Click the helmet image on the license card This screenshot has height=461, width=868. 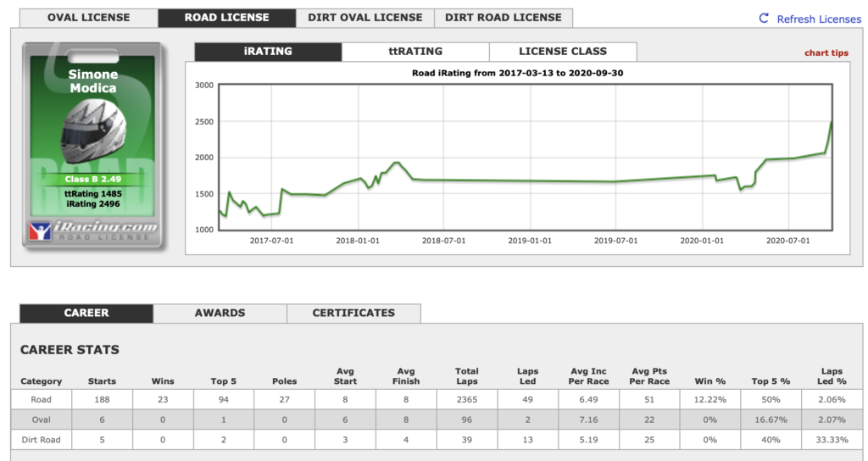click(x=93, y=131)
